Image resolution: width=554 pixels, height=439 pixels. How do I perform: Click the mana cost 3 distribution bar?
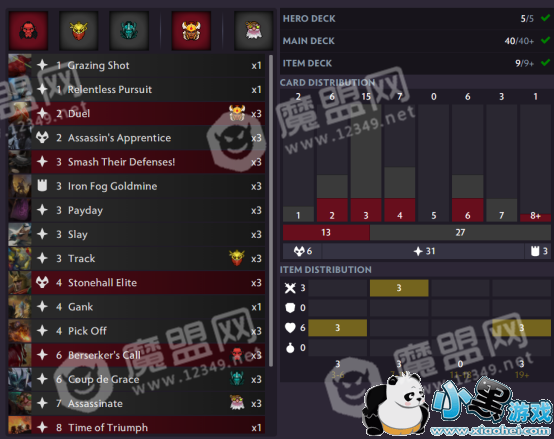click(x=366, y=163)
